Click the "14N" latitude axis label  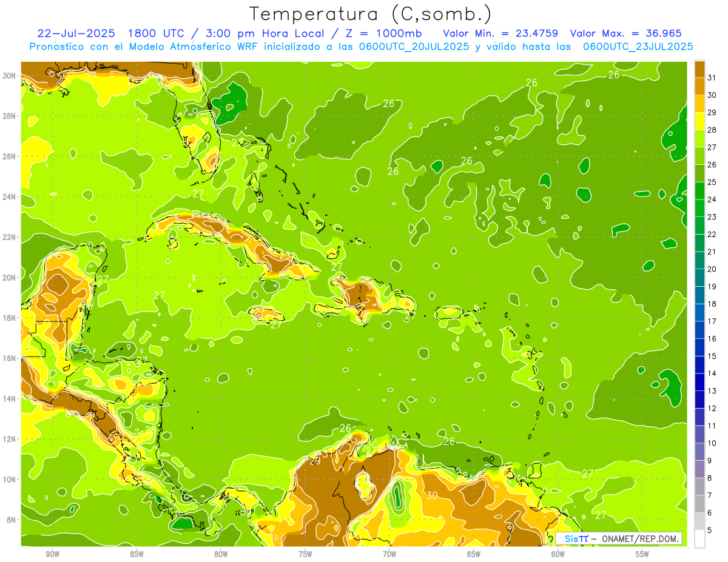(x=10, y=398)
